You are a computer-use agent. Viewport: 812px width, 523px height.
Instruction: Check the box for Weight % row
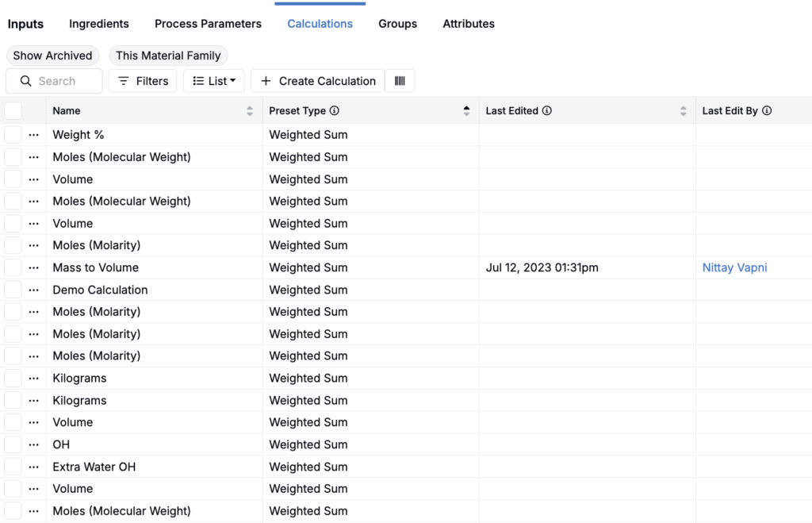(13, 135)
